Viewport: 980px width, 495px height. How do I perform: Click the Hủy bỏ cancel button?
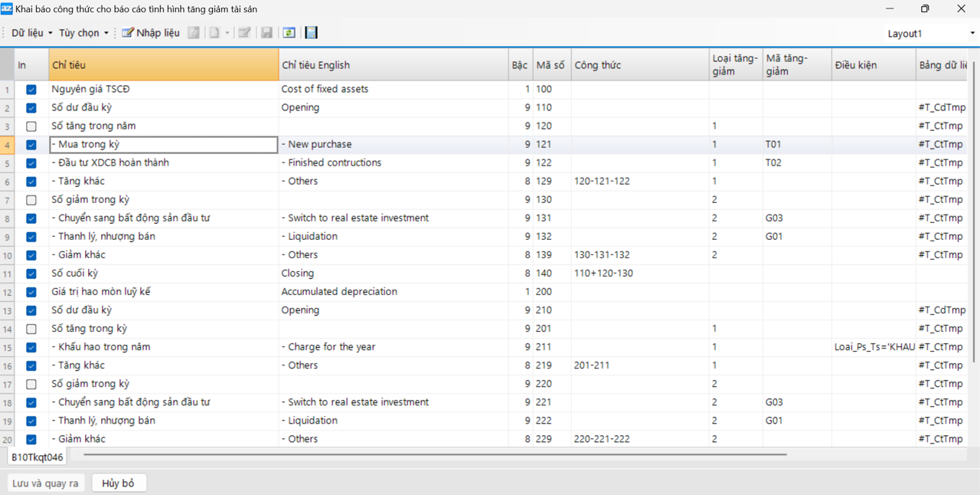[x=118, y=484]
